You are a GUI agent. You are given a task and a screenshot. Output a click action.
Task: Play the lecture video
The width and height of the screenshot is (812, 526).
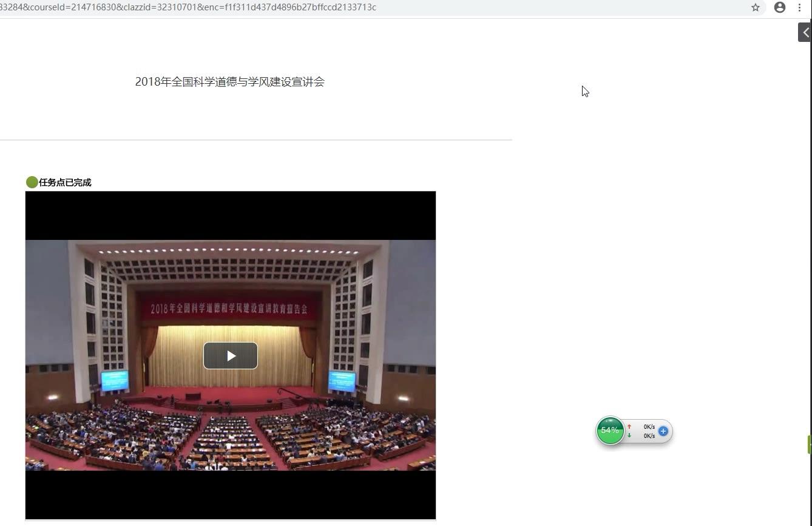click(x=231, y=355)
